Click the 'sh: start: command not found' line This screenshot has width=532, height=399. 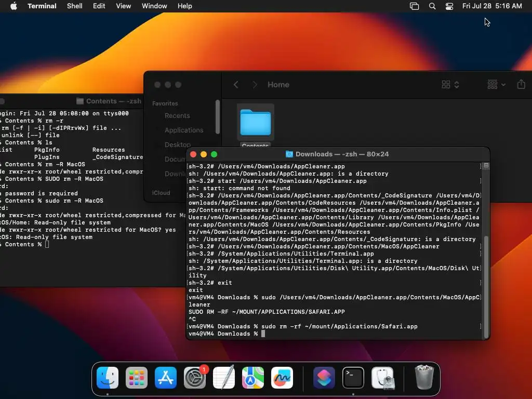click(240, 188)
